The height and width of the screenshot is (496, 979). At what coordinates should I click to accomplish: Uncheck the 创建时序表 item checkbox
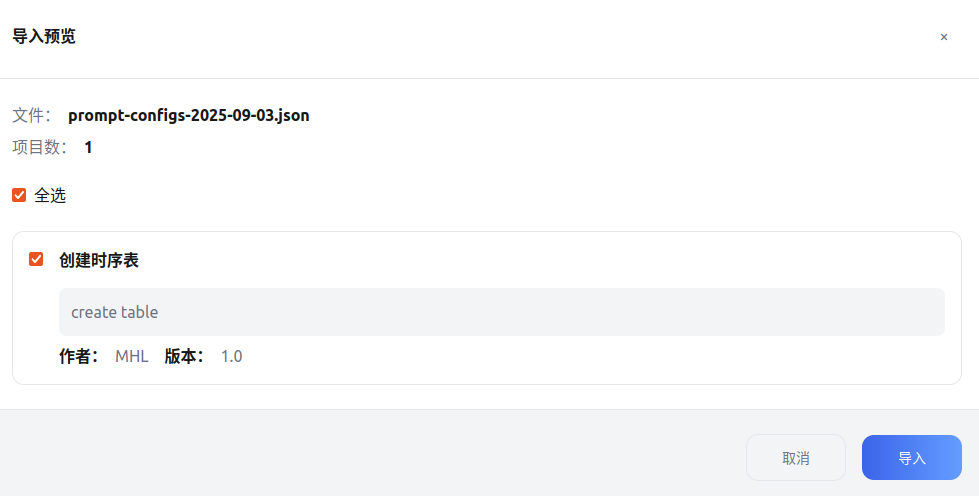[36, 259]
